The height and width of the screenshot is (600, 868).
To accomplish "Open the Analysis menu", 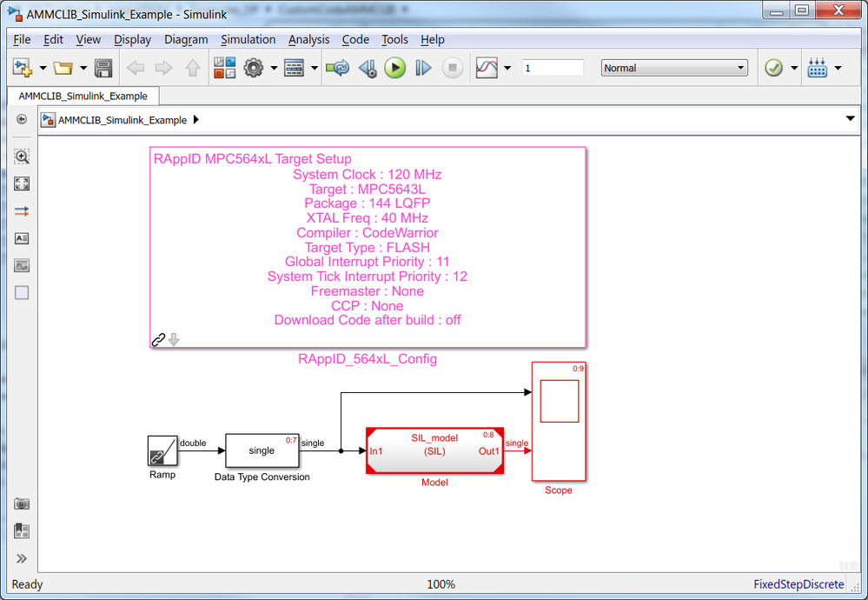I will tap(309, 39).
